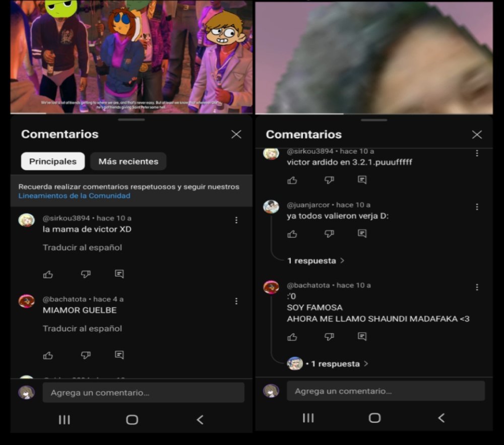Focus right "Agrega un comentario..." field

[x=386, y=391]
